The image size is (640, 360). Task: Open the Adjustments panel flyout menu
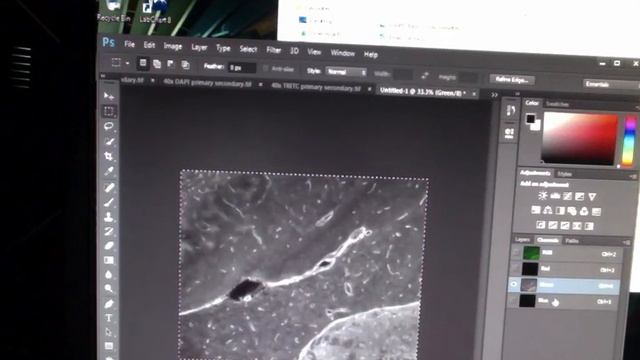[x=632, y=176]
